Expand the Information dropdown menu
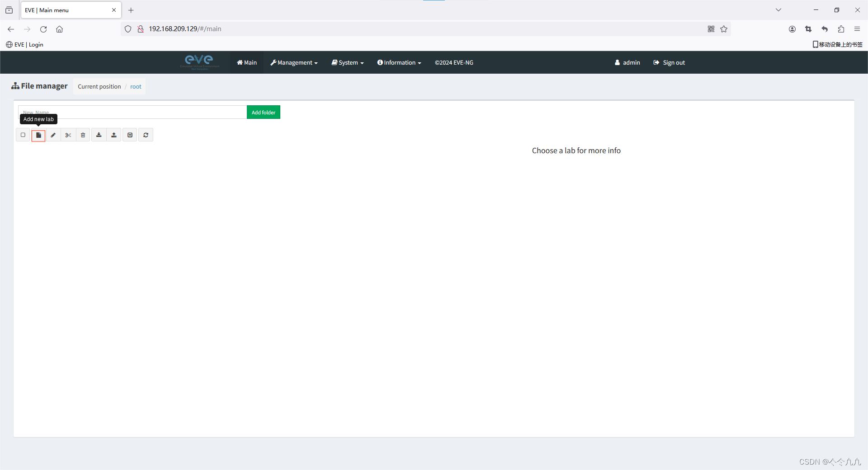 [x=399, y=62]
